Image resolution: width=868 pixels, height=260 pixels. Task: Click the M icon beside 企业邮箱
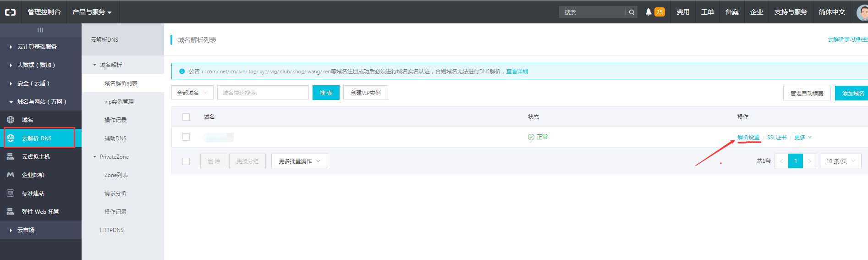pyautogui.click(x=11, y=175)
